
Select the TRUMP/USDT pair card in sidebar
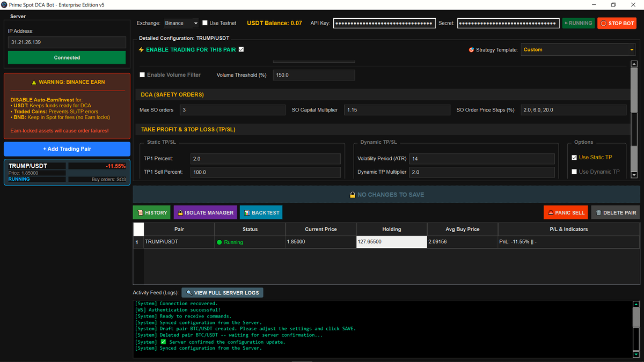coord(67,172)
